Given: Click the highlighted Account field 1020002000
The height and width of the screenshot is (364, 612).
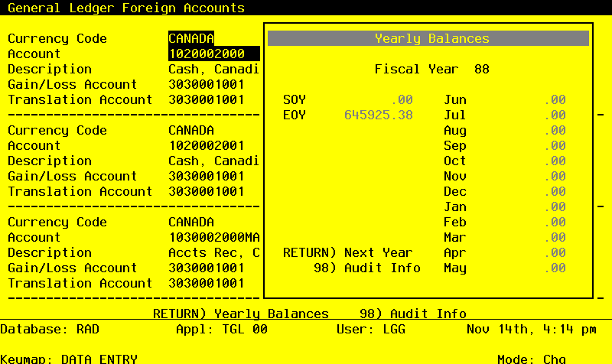Looking at the screenshot, I should 214,54.
